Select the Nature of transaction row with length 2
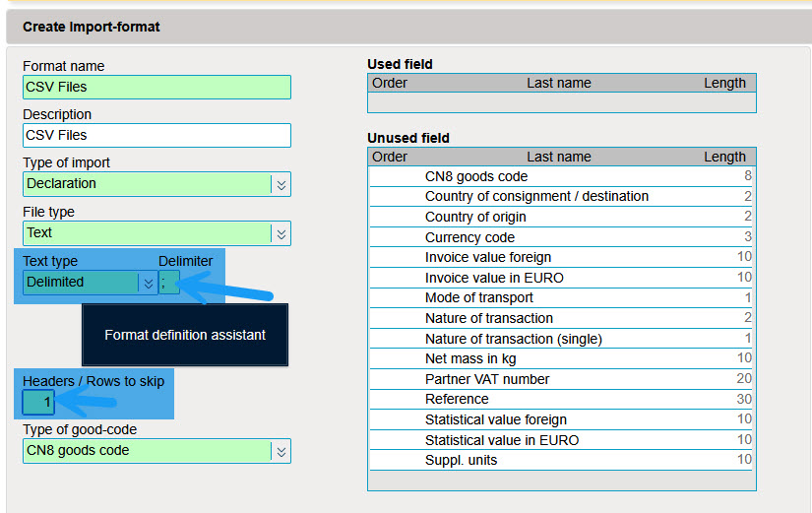Image resolution: width=812 pixels, height=513 pixels. click(x=561, y=318)
